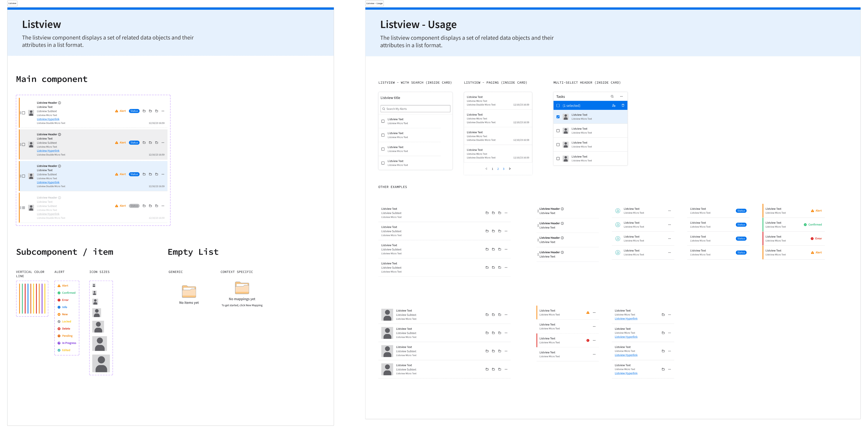Click the Alert warning triangle in gray-highlighted row
The height and width of the screenshot is (433, 868).
pyautogui.click(x=117, y=143)
